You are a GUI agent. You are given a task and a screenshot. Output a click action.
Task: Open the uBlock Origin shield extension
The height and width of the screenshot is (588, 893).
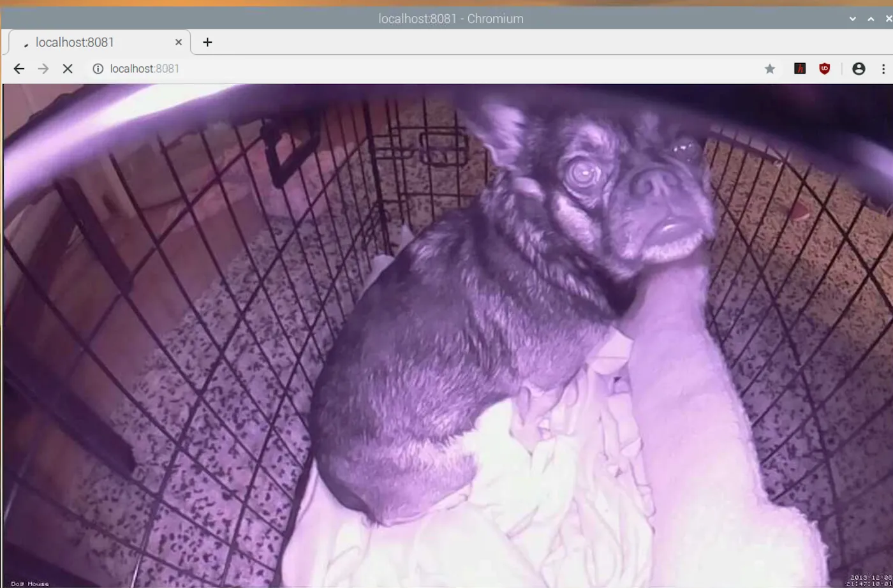pos(825,69)
